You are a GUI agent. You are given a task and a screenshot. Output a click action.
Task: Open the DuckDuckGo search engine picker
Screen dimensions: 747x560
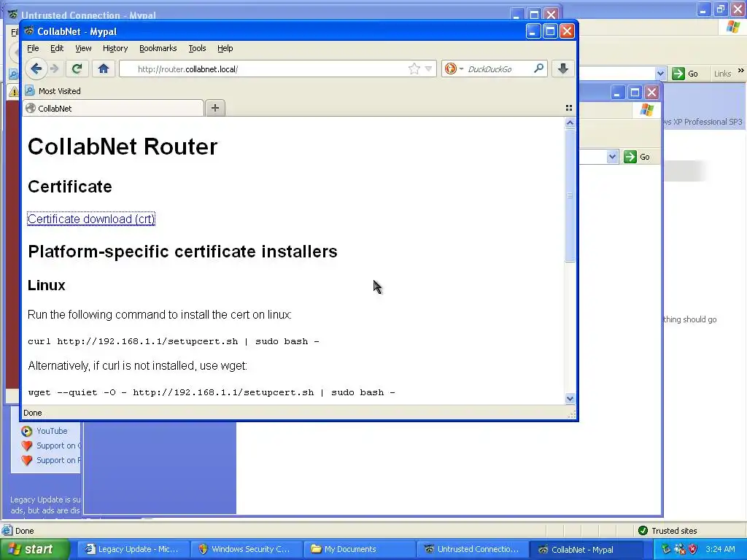click(x=454, y=69)
